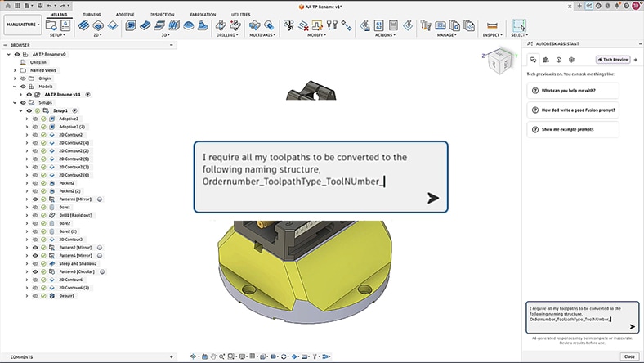
Task: Click the New Setup icon in toolbar
Action: click(51, 25)
